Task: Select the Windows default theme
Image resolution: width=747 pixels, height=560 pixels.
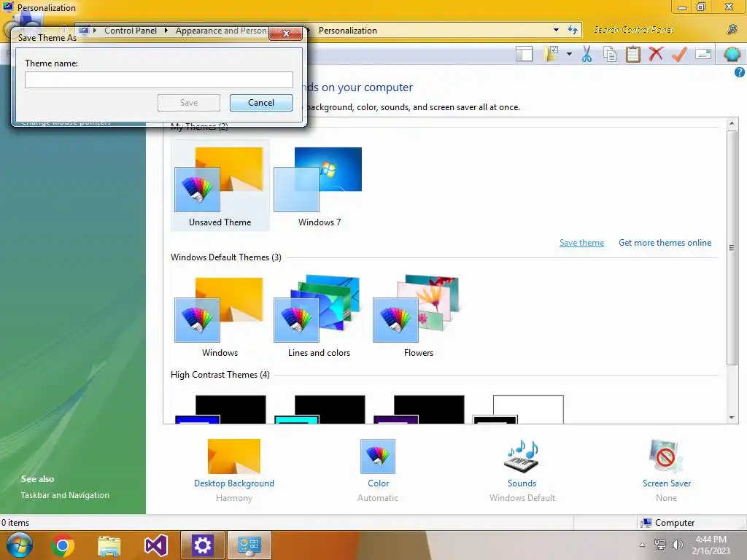Action: (x=220, y=315)
